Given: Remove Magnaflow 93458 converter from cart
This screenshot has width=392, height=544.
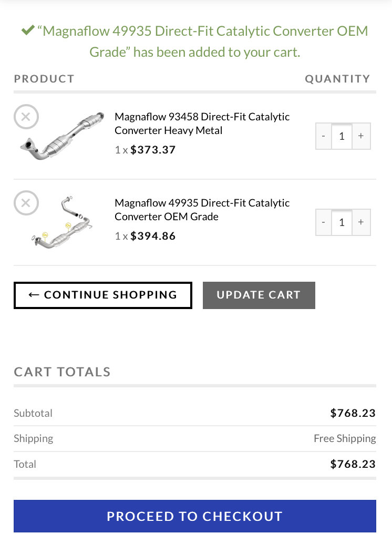Looking at the screenshot, I should tap(26, 117).
